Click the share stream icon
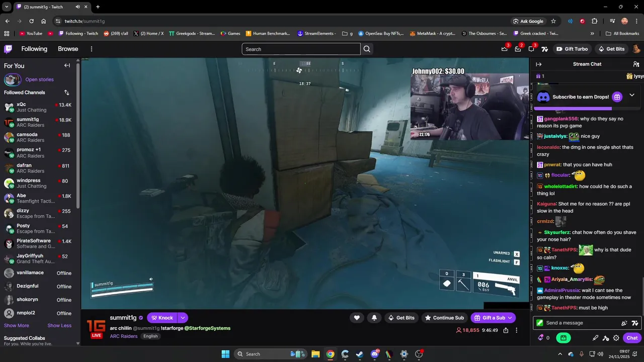This screenshot has width=644, height=362. (x=506, y=330)
